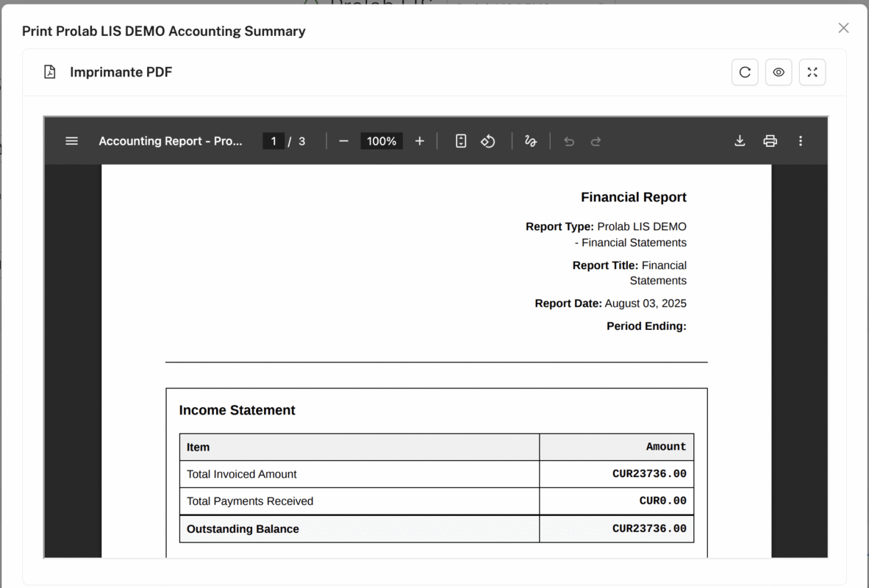Print the PDF with the printer icon
869x588 pixels.
tap(770, 141)
